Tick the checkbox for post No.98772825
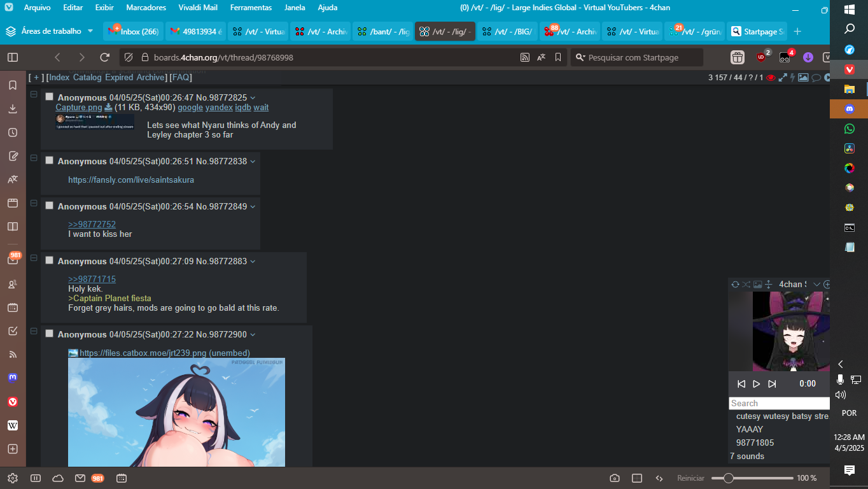Image resolution: width=868 pixels, height=489 pixels. (50, 97)
